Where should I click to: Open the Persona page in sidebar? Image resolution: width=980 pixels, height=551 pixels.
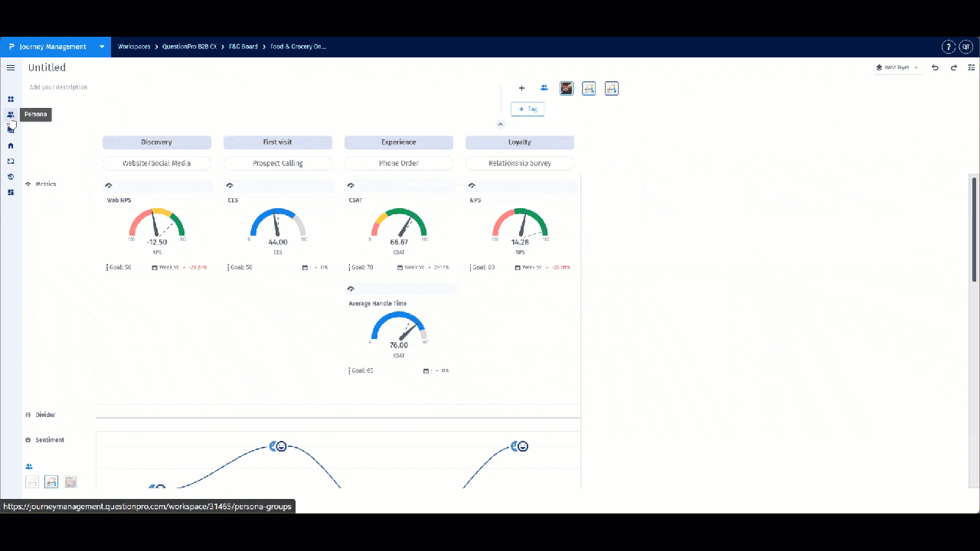click(11, 115)
